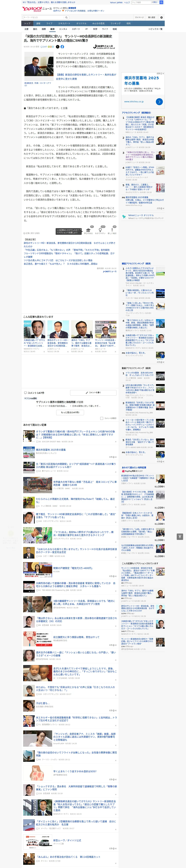Click the 購入履歴 link
The width and height of the screenshot is (186, 868).
152,18
